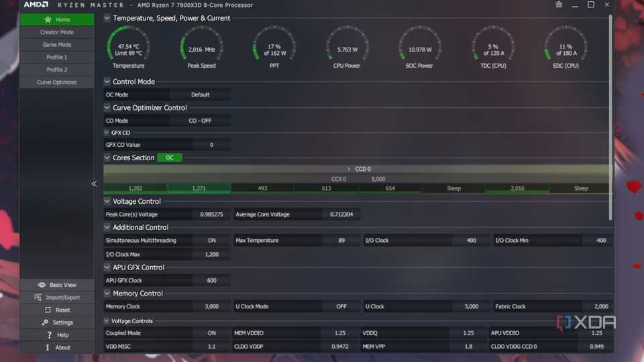The width and height of the screenshot is (644, 362).
Task: Switch to Creator Mode profile
Action: (x=57, y=32)
